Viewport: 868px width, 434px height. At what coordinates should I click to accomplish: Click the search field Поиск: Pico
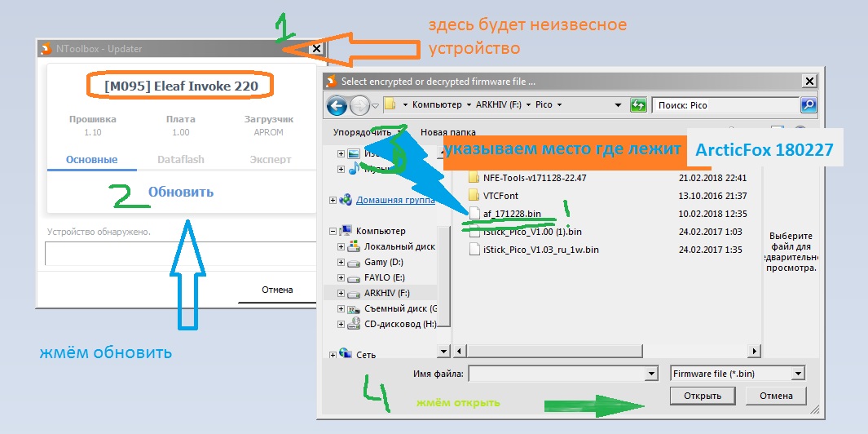725,104
